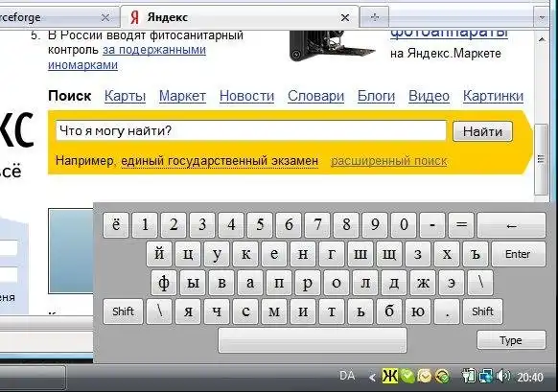This screenshot has width=558, height=392.
Task: Click the Type button on keyboard
Action: tap(511, 340)
